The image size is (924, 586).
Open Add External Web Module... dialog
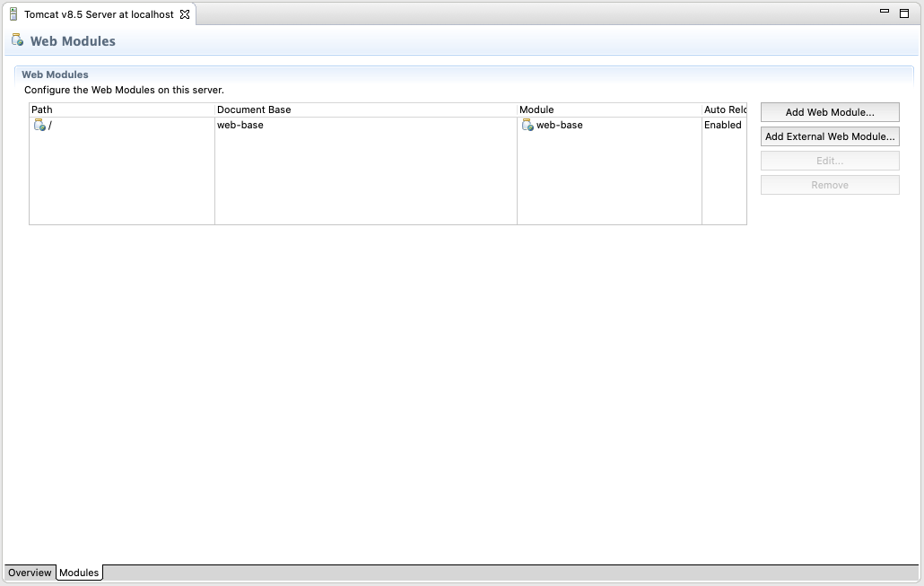coord(830,136)
